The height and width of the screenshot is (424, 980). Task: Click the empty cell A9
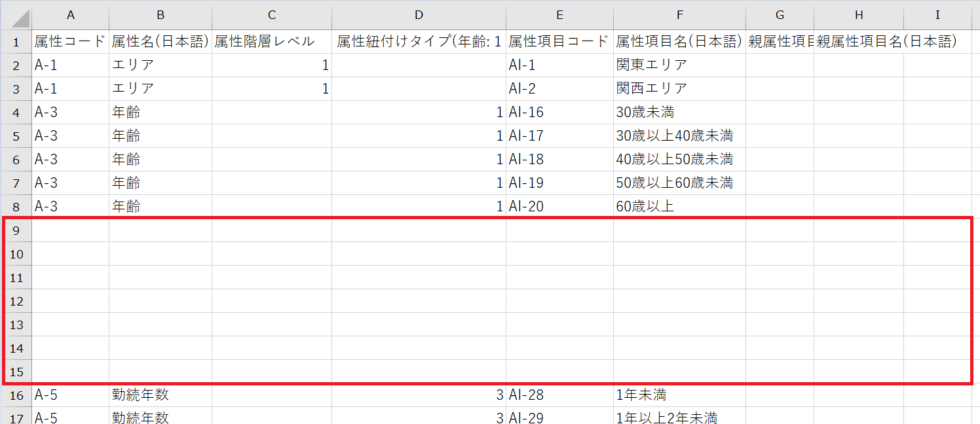[x=70, y=230]
